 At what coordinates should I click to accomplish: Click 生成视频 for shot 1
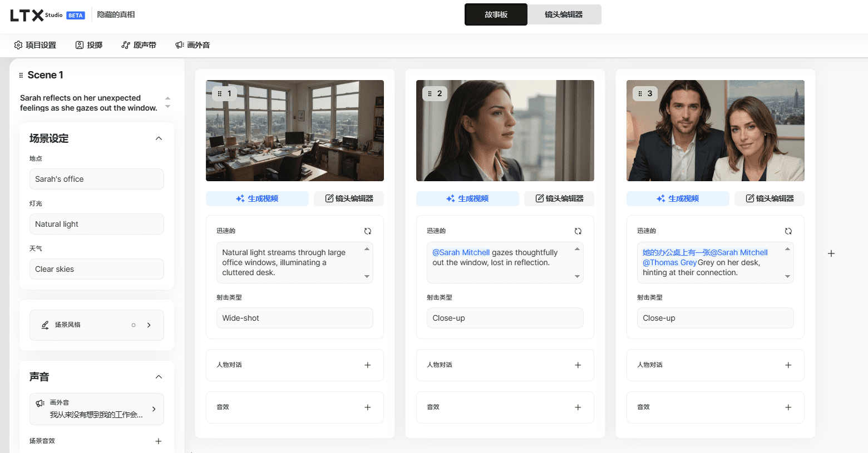257,198
